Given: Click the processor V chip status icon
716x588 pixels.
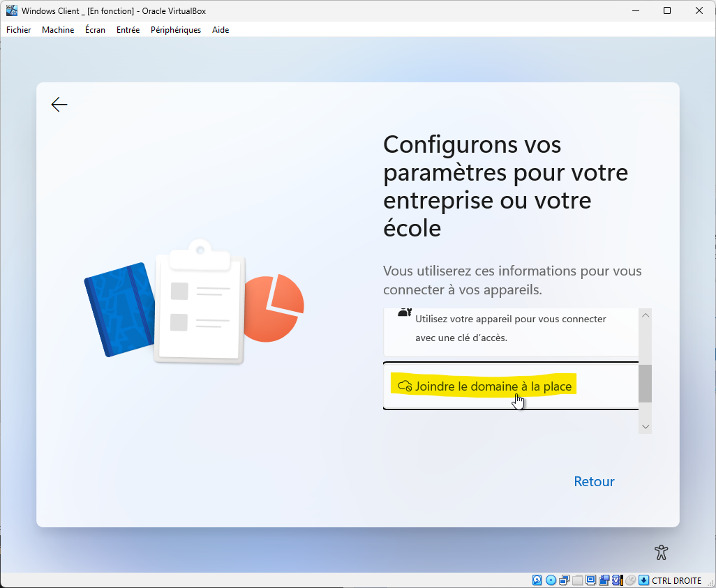Looking at the screenshot, I should pos(618,580).
